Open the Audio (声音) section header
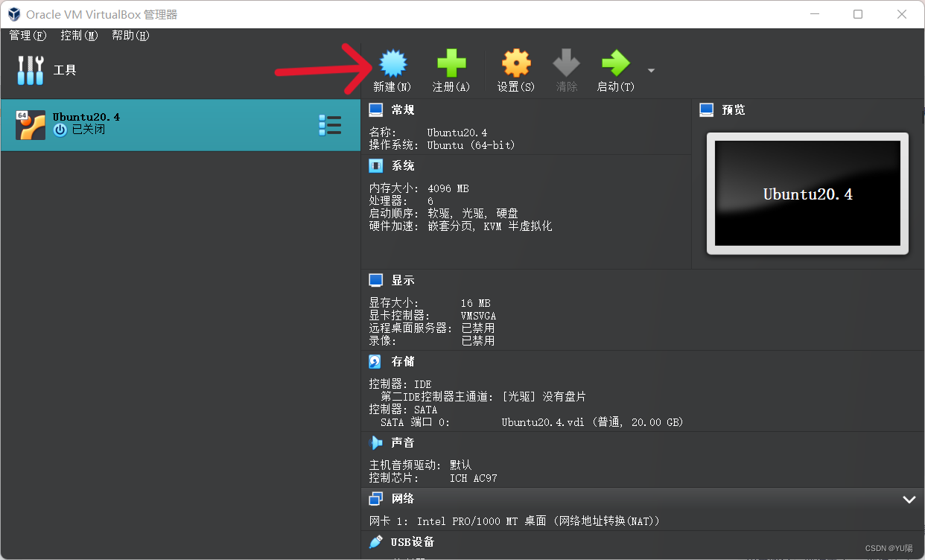The width and height of the screenshot is (925, 560). click(x=403, y=442)
